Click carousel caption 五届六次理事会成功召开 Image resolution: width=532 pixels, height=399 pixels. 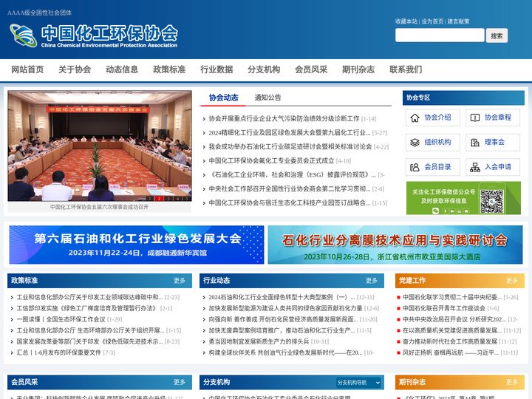[99, 207]
